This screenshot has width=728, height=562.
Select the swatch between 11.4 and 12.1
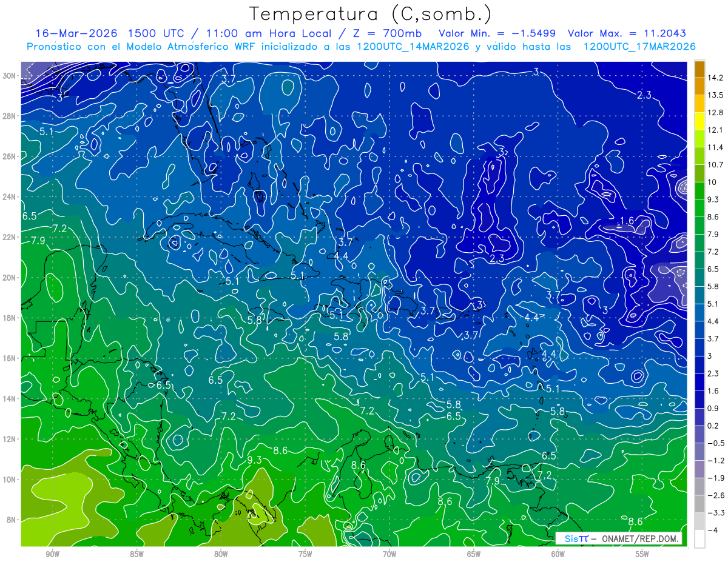(699, 138)
